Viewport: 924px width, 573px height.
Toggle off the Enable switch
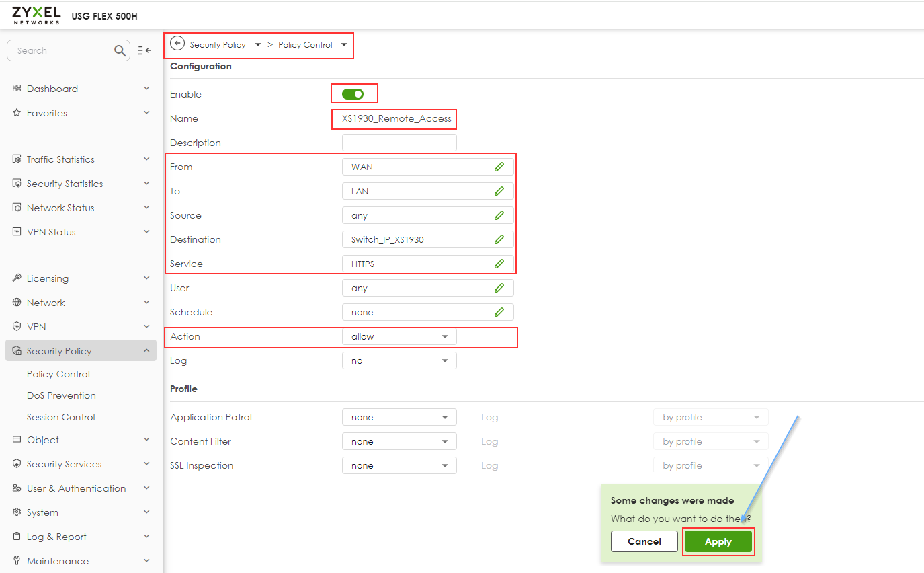pyautogui.click(x=354, y=93)
